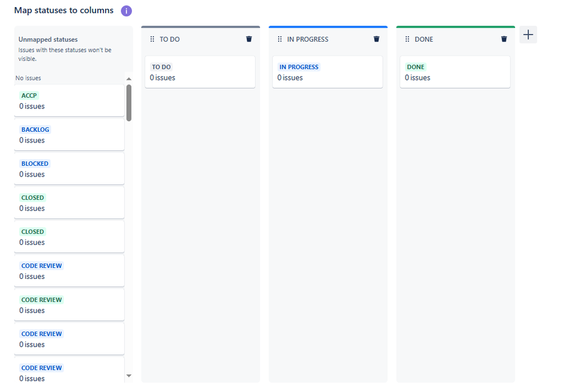The width and height of the screenshot is (586, 392).
Task: Select the second CODE REVIEW status card
Action: click(69, 304)
